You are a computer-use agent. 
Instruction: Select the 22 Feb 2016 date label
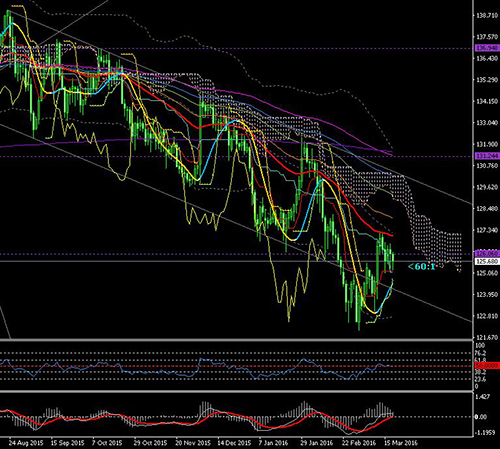(x=359, y=443)
